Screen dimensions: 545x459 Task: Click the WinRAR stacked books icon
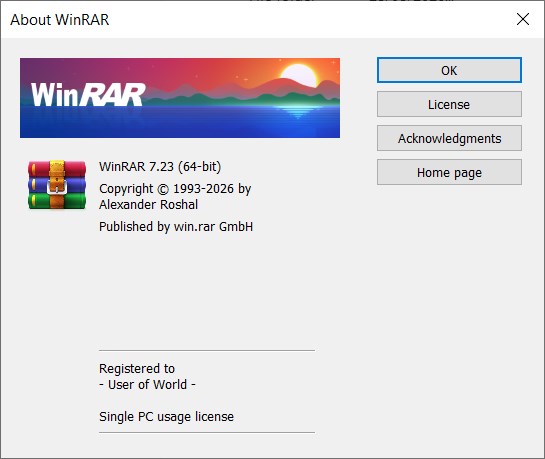click(57, 185)
